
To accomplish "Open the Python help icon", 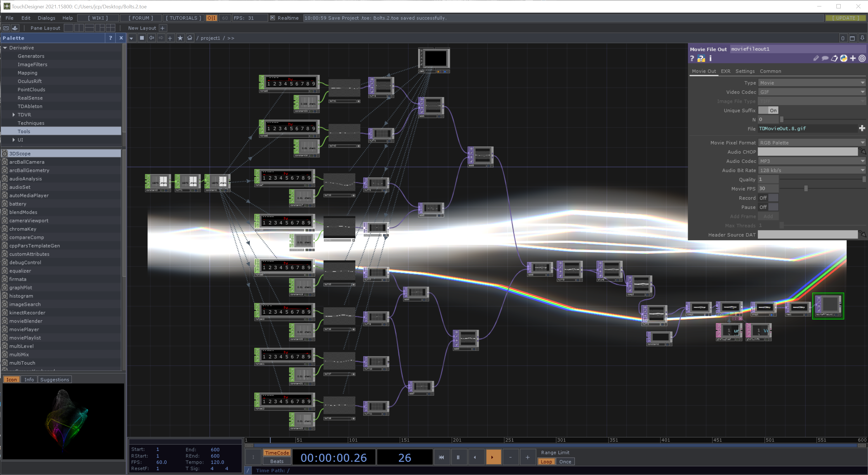I will tap(701, 59).
